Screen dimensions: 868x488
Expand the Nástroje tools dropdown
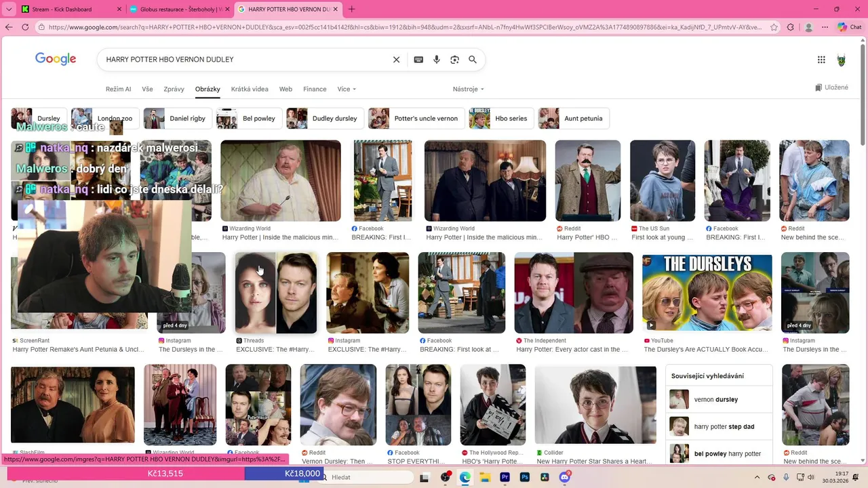469,89
